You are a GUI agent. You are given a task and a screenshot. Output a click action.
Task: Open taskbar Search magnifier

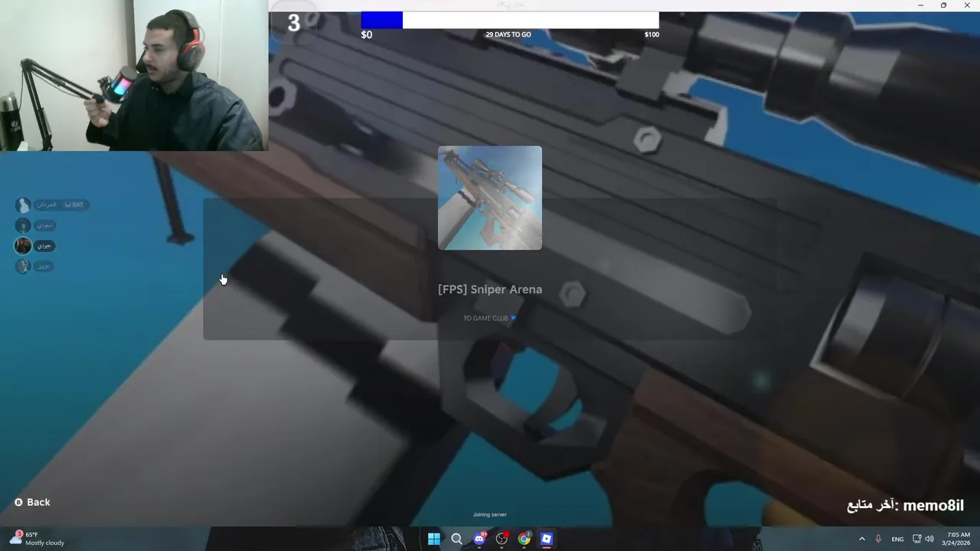pyautogui.click(x=457, y=539)
